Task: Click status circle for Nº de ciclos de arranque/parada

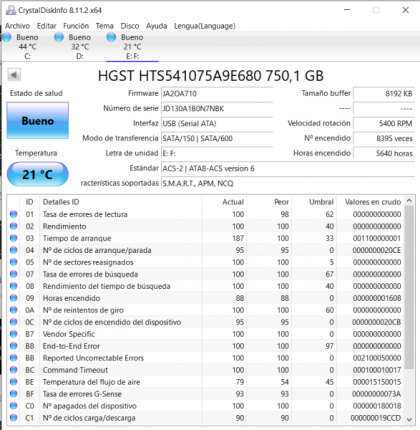Action: (x=14, y=250)
